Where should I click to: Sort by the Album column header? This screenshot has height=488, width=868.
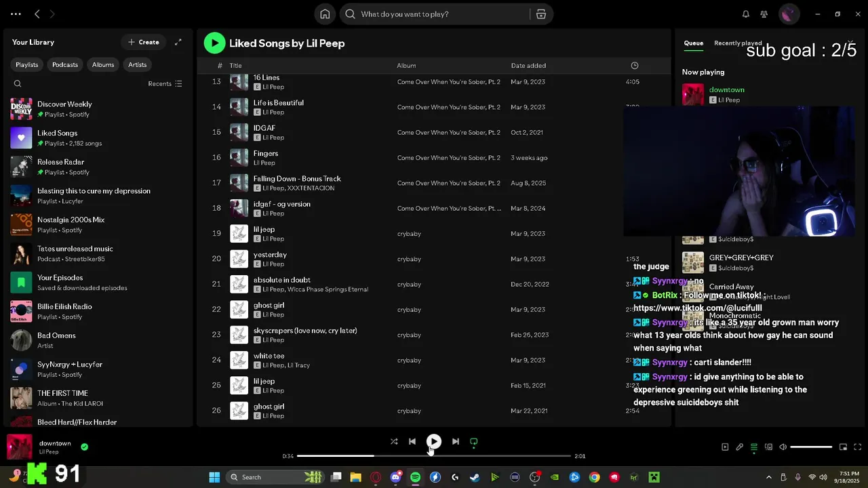click(x=406, y=66)
